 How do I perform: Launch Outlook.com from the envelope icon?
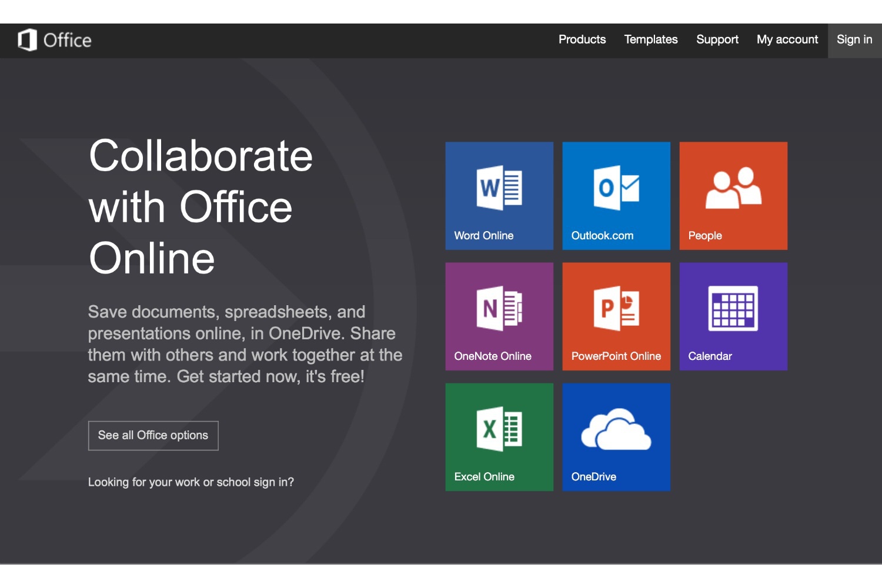(x=616, y=188)
